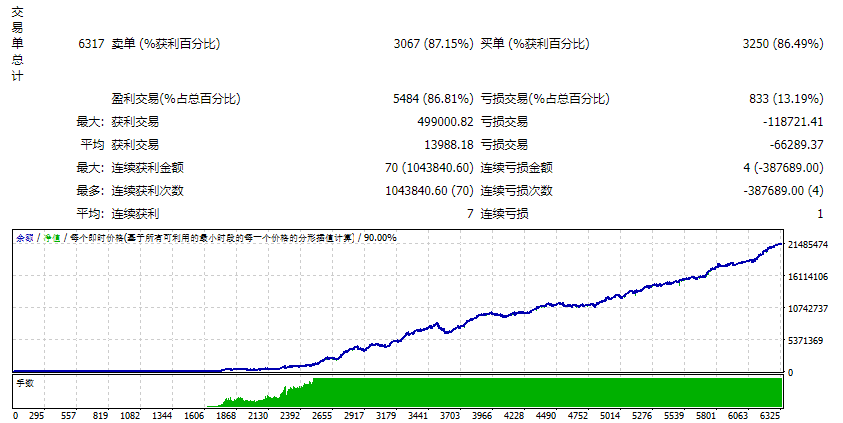Screen dimensions: 843x423
Task: Click the average loss trade value -66289.37
Action: (796, 145)
